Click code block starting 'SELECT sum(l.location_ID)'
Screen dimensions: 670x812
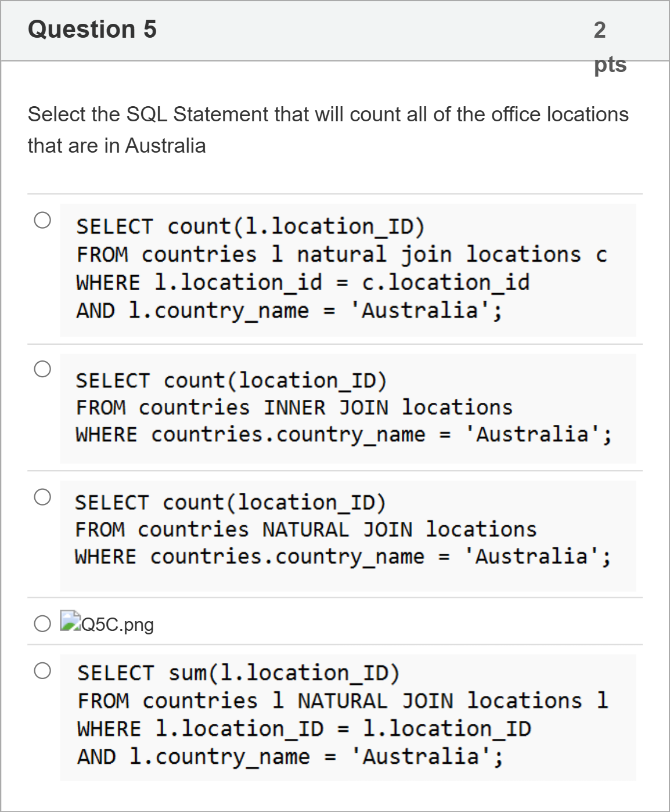(x=348, y=717)
